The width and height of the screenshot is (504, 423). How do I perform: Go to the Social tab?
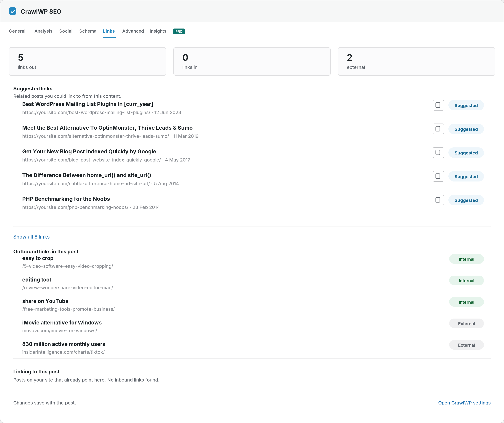(66, 31)
